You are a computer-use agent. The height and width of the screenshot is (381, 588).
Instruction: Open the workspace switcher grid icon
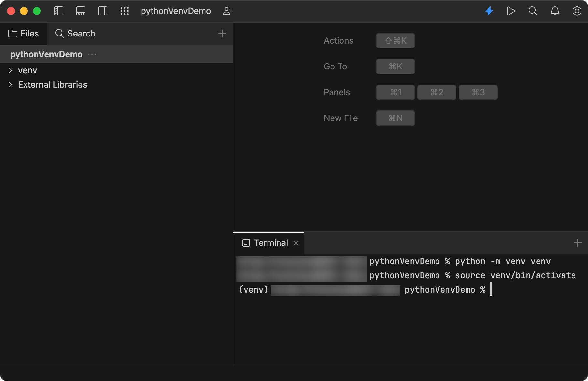[x=125, y=11]
